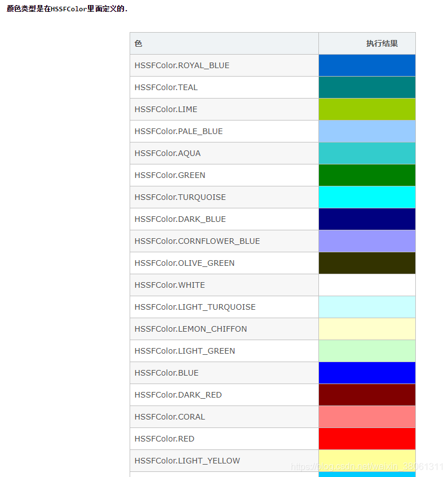Click the ROYAL_BLUE color swatch
This screenshot has width=448, height=477.
[x=367, y=65]
